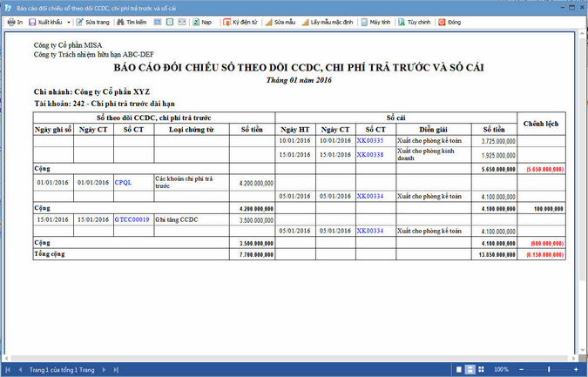This screenshot has width=588, height=377.
Task: Click 'Diễn giải' column header
Action: [x=433, y=130]
